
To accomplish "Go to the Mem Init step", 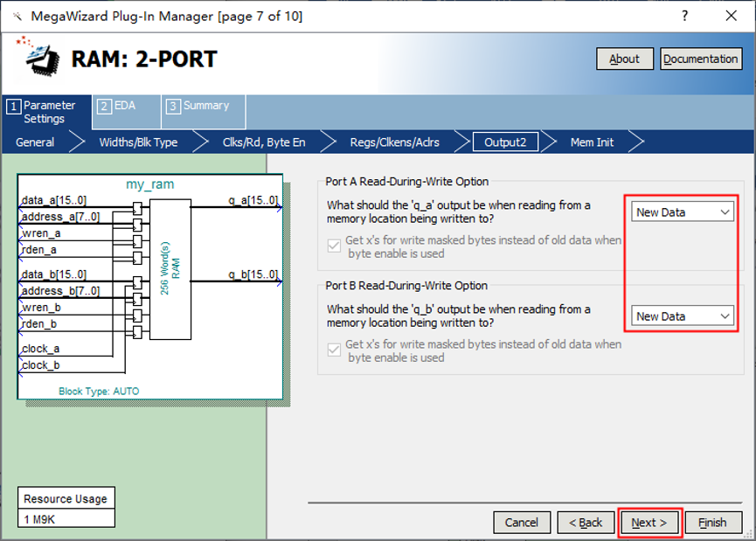I will point(592,142).
